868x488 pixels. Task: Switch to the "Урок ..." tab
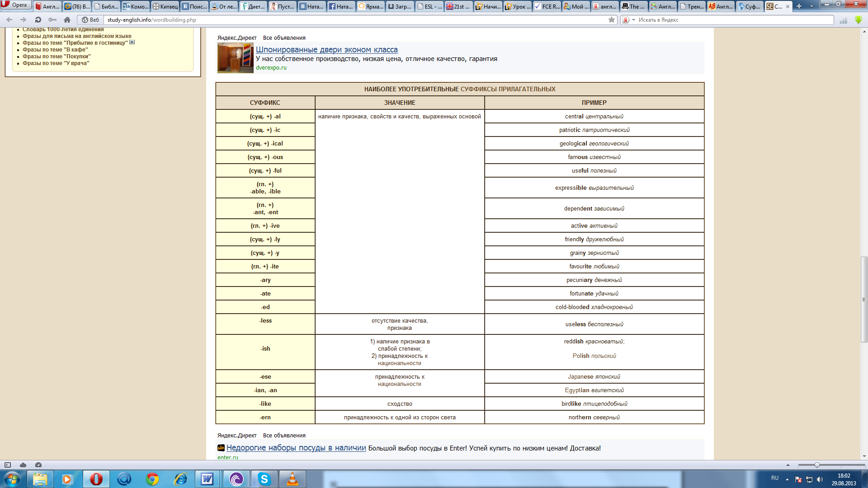[518, 6]
